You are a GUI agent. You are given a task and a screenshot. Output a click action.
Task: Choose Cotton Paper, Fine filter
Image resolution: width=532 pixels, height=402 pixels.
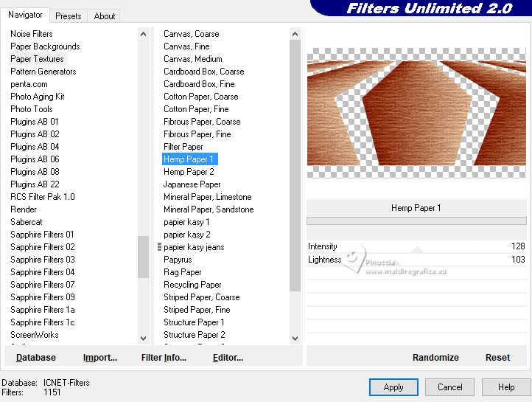[196, 109]
